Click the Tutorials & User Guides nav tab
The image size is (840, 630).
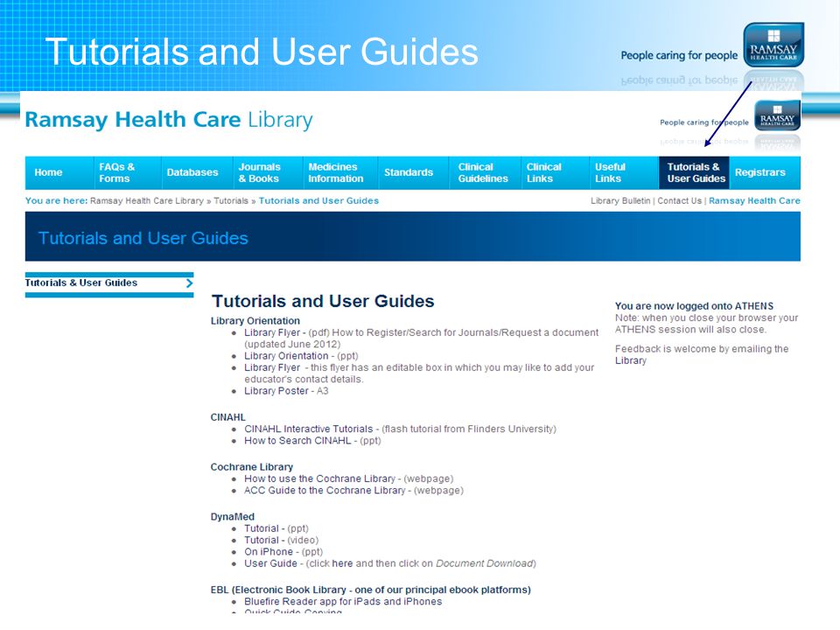coord(696,172)
